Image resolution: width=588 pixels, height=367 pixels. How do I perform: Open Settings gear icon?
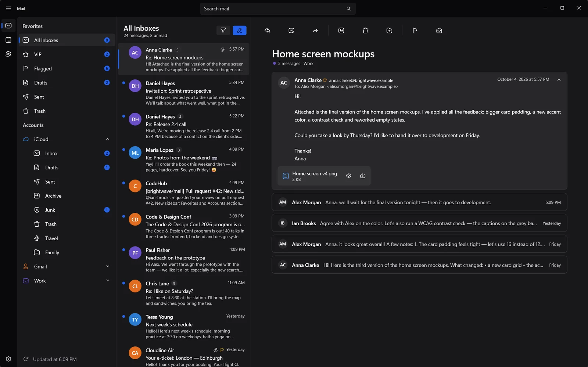point(8,359)
